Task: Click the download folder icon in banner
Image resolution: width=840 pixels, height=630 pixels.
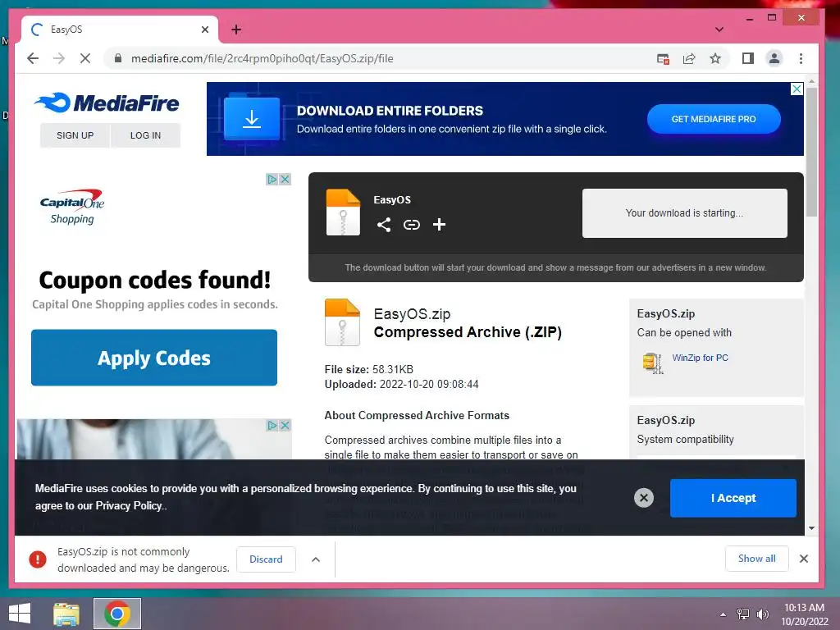Action: coord(252,118)
